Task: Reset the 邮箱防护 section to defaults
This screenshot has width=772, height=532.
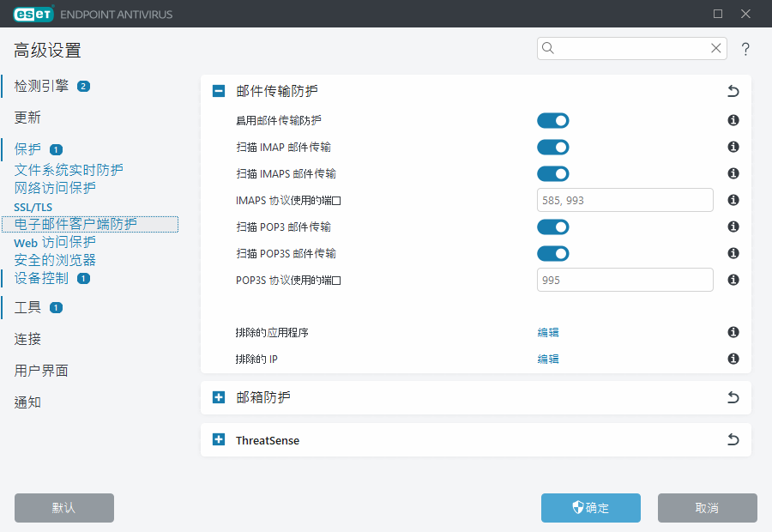Action: tap(733, 397)
